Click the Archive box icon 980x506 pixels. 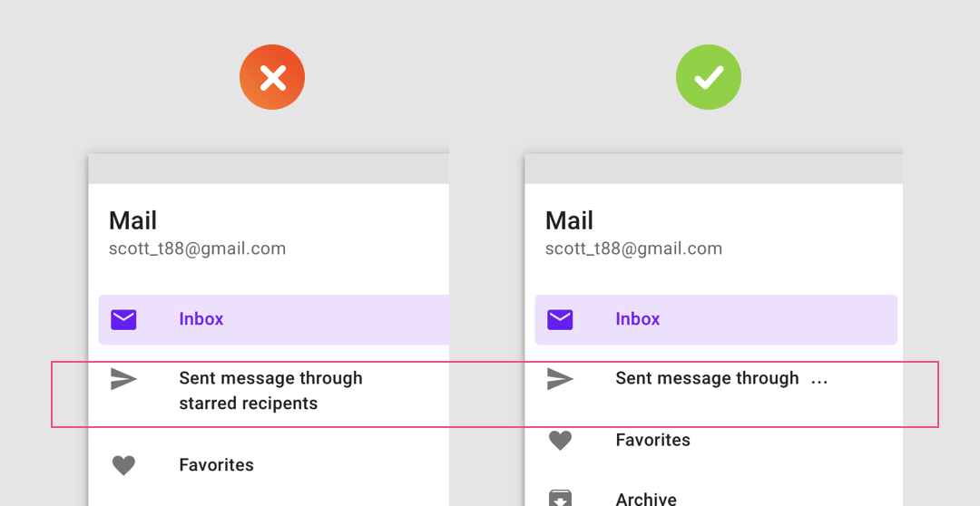click(x=559, y=499)
